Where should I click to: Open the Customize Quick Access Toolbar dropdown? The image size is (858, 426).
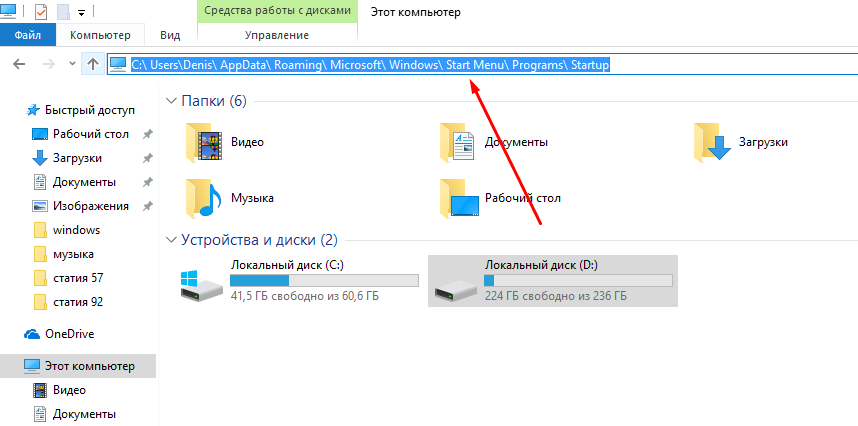81,11
